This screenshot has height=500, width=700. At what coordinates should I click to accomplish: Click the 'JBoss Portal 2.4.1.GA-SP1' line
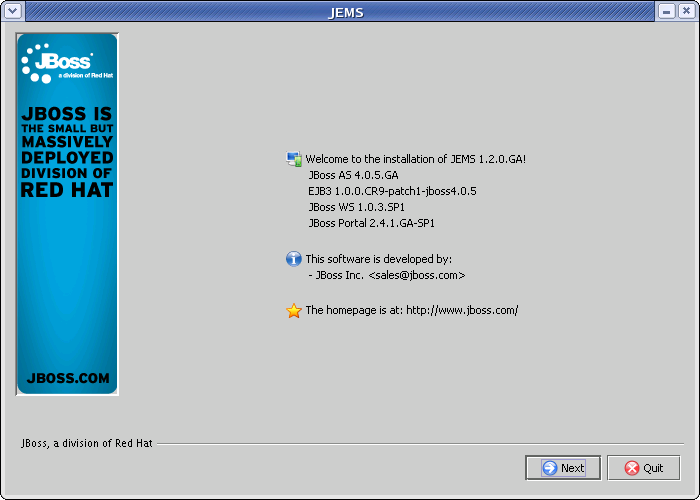coord(371,223)
